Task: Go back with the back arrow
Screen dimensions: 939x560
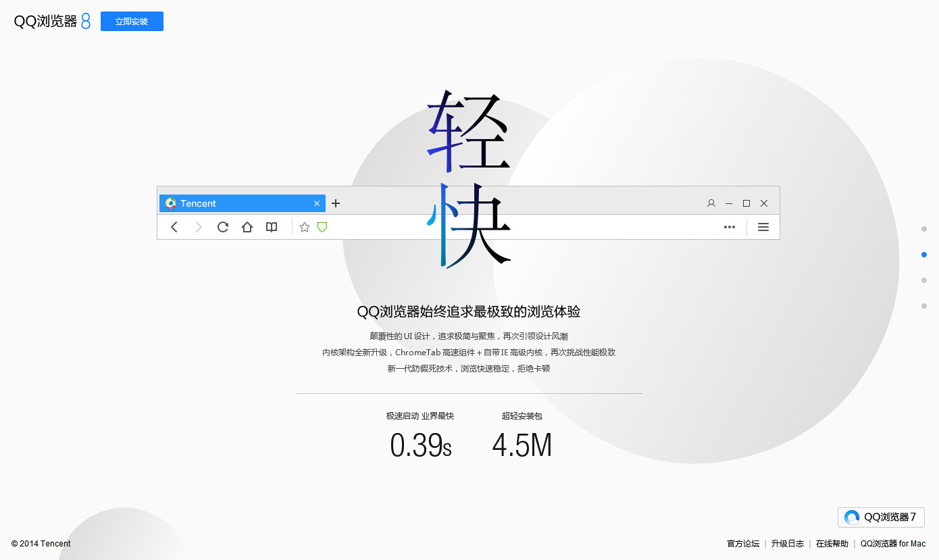Action: pyautogui.click(x=174, y=227)
